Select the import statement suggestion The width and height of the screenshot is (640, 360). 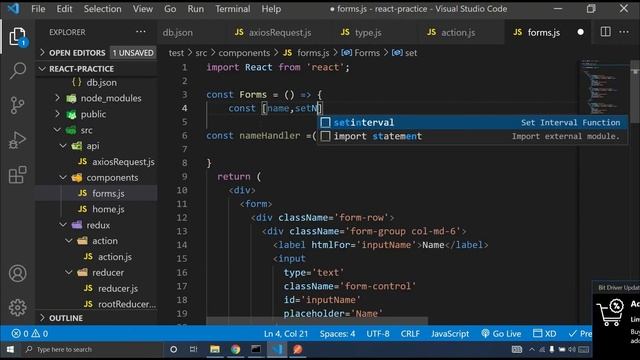pos(473,136)
